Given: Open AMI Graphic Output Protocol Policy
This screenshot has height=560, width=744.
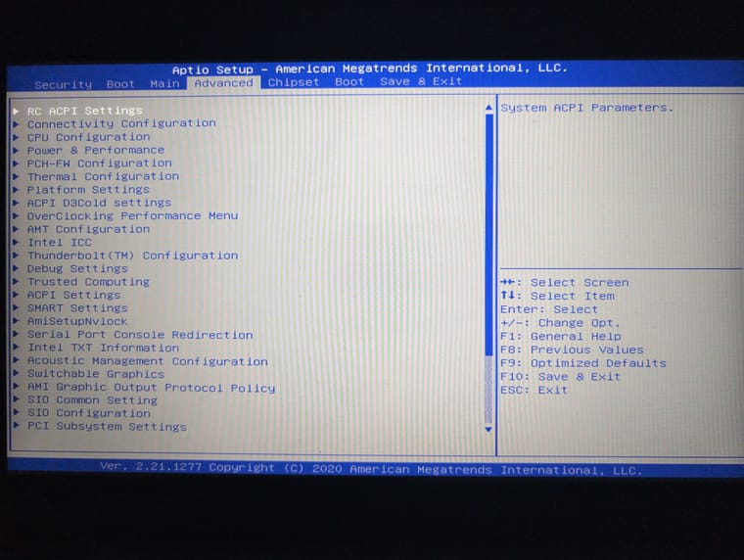Looking at the screenshot, I should coord(151,388).
